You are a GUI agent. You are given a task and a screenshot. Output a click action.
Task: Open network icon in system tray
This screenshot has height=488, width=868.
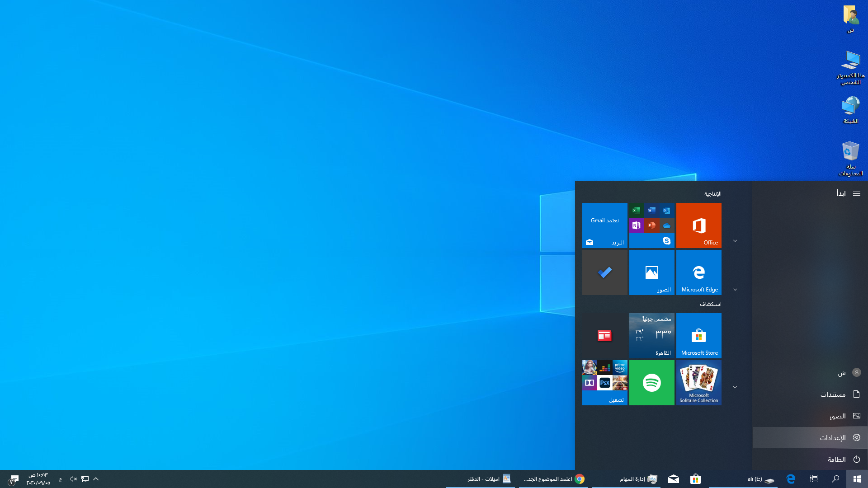point(85,479)
